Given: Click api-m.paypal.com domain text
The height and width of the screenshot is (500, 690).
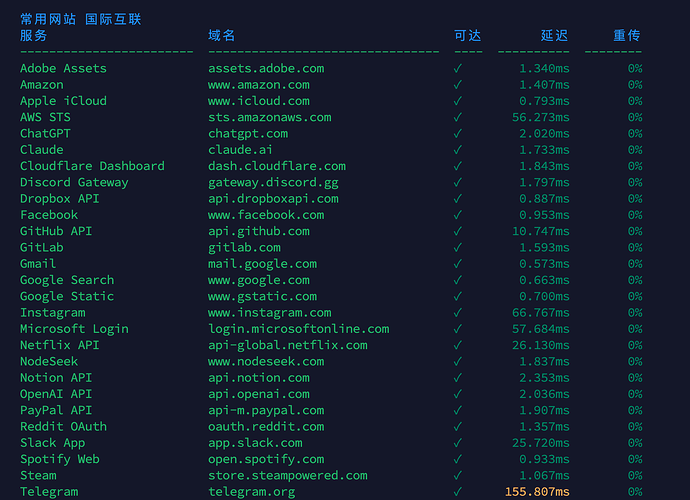Looking at the screenshot, I should coord(266,411).
